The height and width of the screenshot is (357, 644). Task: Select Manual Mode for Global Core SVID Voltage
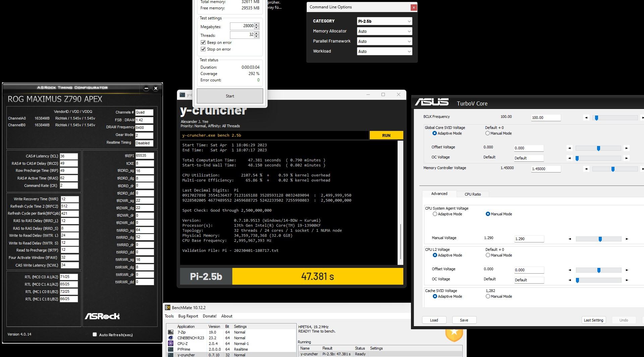487,133
